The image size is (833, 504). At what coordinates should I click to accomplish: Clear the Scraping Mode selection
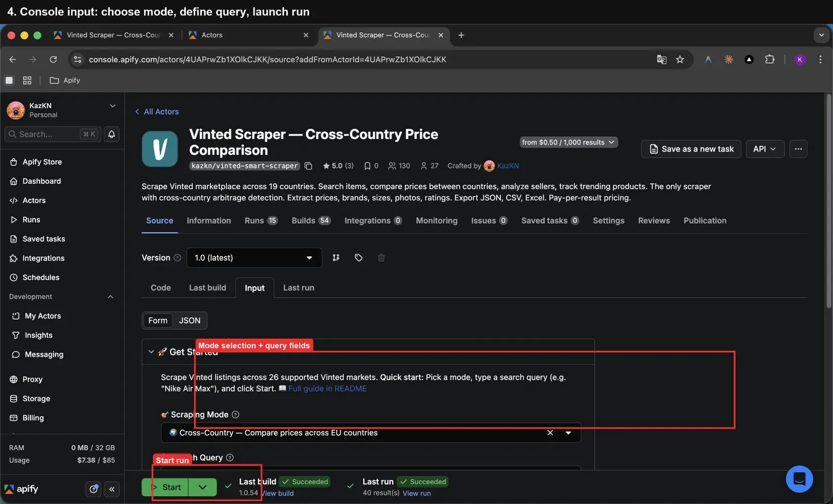550,433
